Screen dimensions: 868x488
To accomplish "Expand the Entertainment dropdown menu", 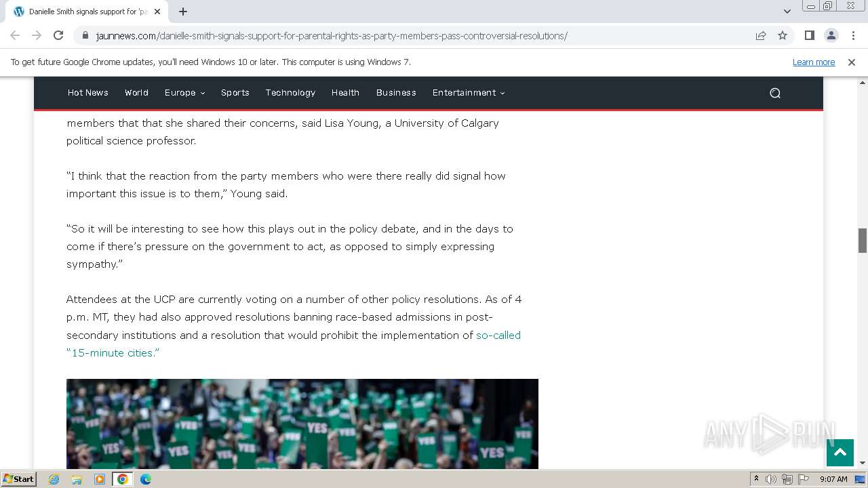I will [469, 92].
